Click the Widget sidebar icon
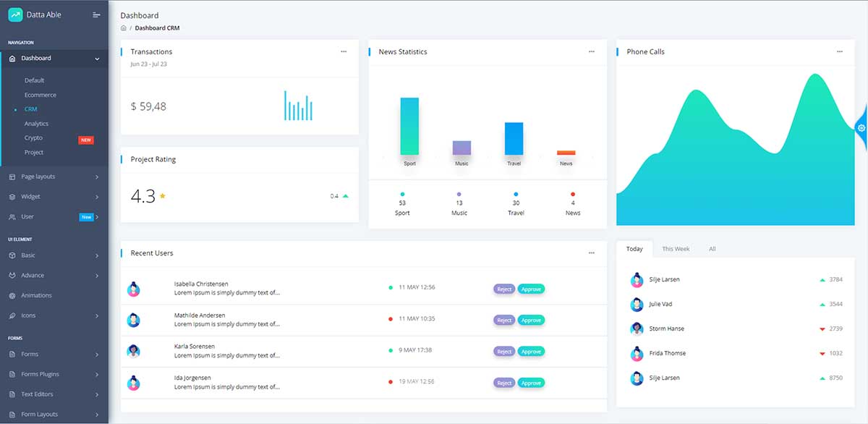The height and width of the screenshot is (424, 868). (12, 197)
